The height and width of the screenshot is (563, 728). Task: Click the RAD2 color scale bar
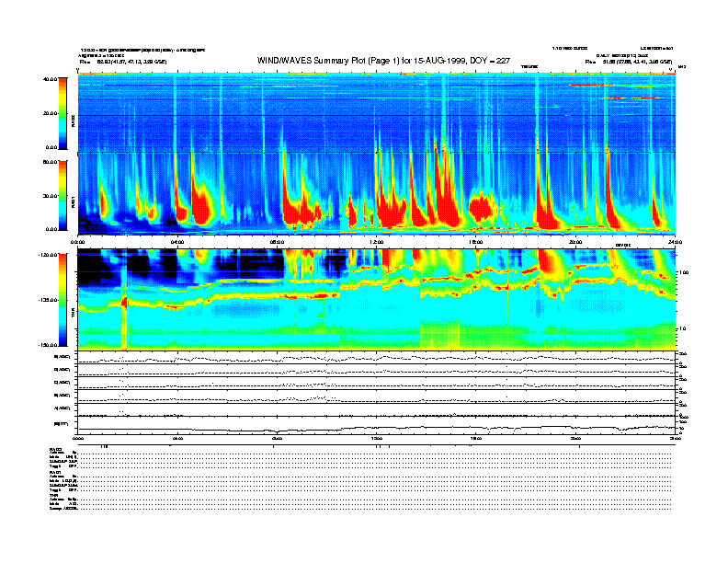click(x=63, y=113)
